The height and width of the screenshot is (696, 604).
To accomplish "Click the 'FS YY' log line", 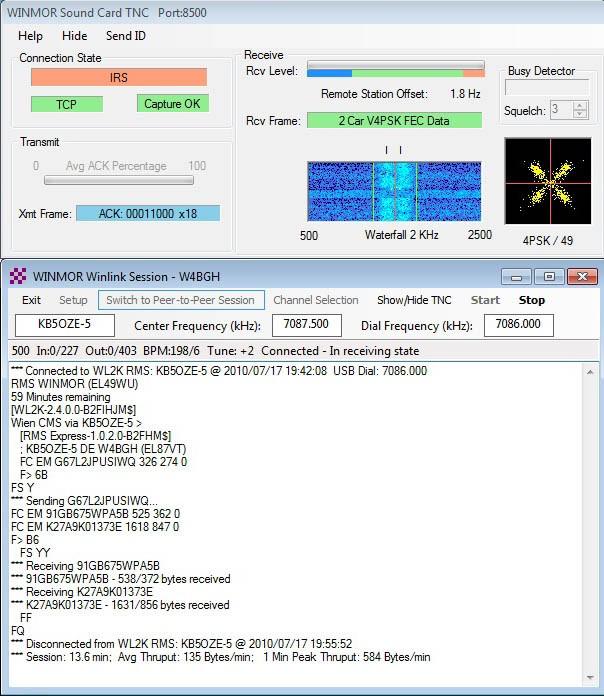I will click(35, 553).
